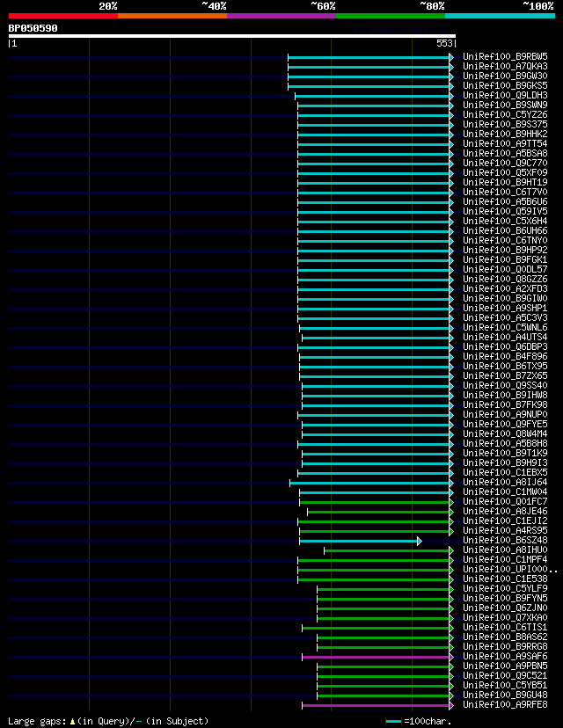The image size is (563, 728).
Task: Click the cyan alignment bar for B9RBW5
Action: 370,57
